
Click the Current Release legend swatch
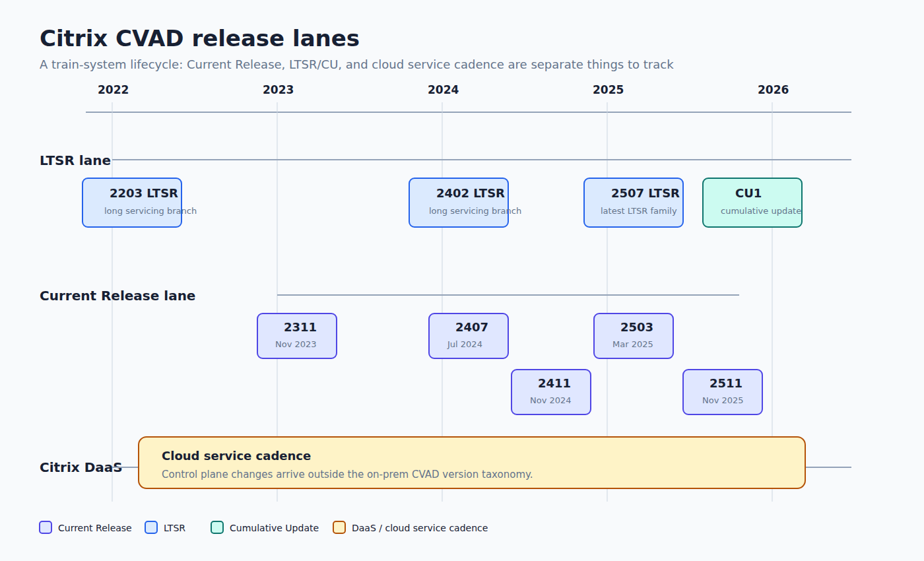pos(46,527)
